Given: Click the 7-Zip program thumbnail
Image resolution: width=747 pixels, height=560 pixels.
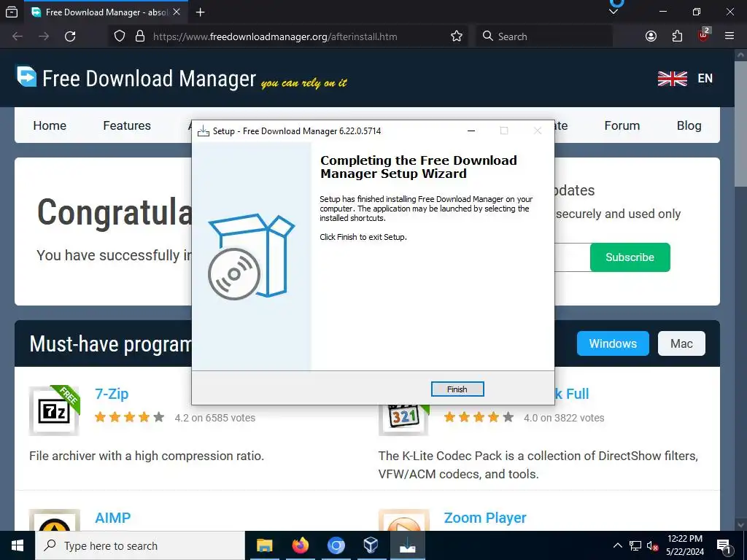Looking at the screenshot, I should point(54,411).
